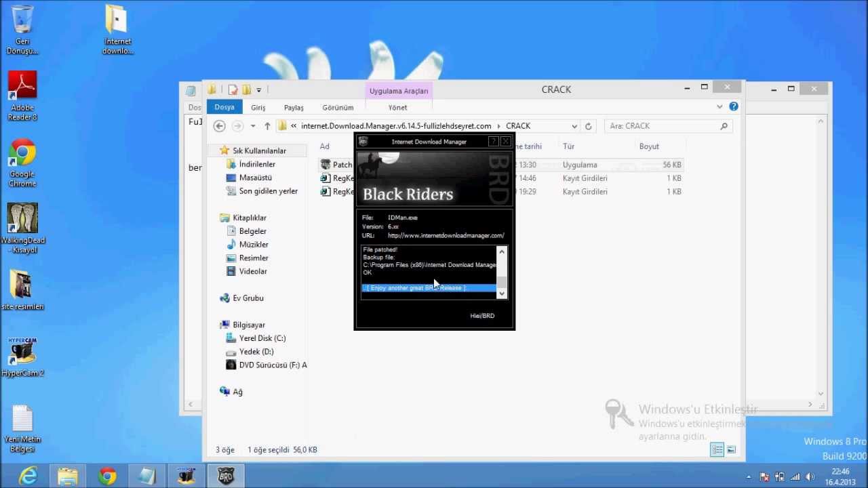This screenshot has height=488, width=868.
Task: Open recent locations dropdown arrow
Action: (x=253, y=126)
